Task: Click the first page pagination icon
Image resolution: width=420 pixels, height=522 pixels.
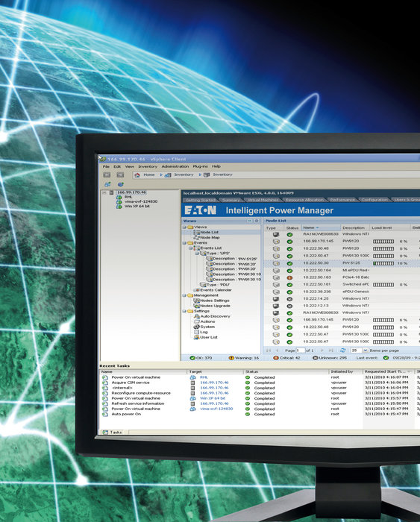Action: click(x=269, y=350)
